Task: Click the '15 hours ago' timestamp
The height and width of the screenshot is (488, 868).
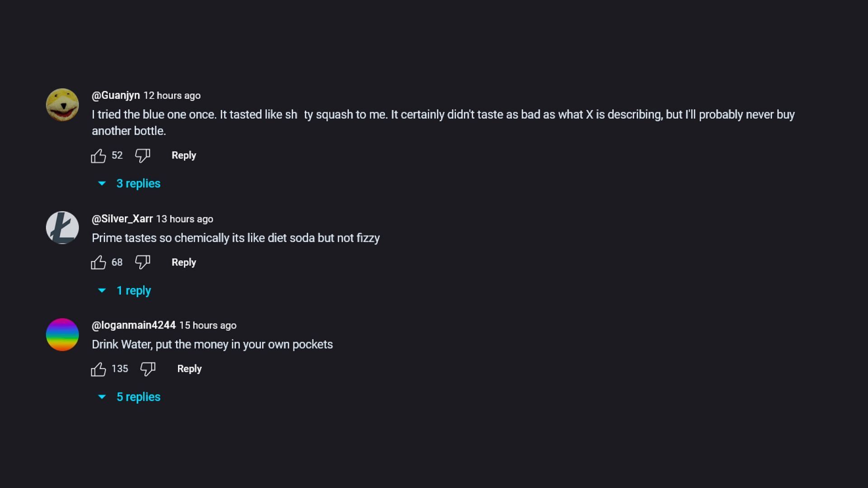Action: click(x=208, y=326)
